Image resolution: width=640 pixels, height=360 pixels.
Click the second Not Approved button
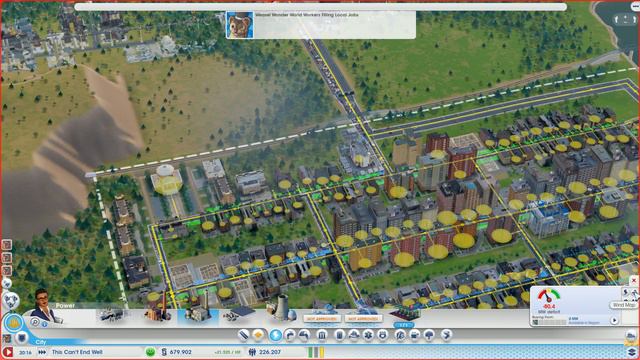point(363,318)
